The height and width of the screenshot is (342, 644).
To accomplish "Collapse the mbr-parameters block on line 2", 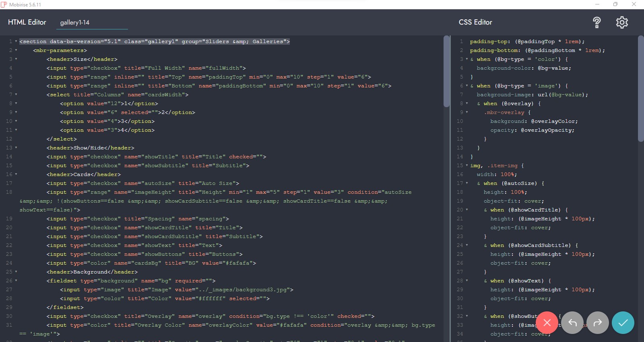I will coord(16,50).
